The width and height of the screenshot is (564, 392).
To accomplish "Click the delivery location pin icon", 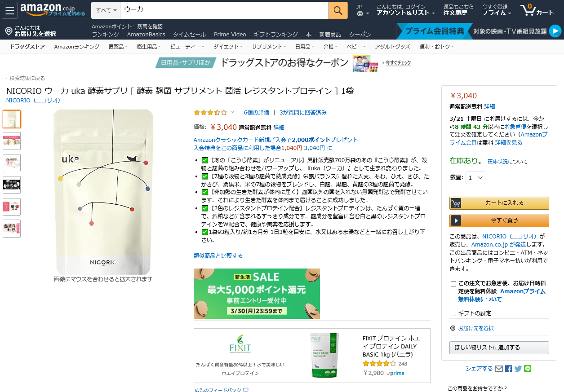I will click(8, 31).
